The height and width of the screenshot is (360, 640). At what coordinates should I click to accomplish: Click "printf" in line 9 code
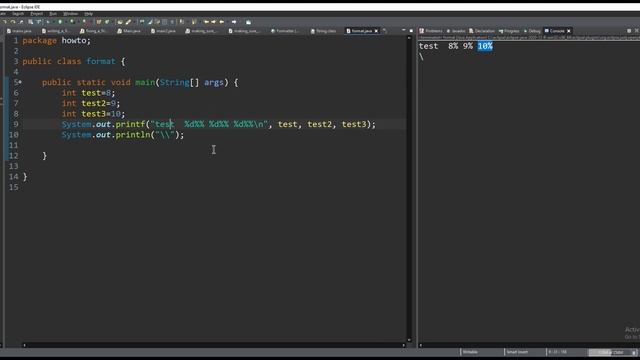click(130, 124)
